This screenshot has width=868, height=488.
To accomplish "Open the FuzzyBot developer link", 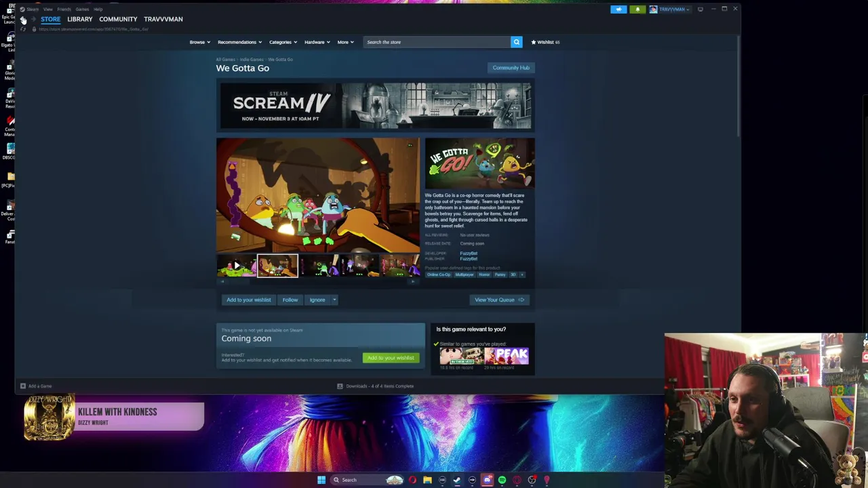I will pos(469,253).
